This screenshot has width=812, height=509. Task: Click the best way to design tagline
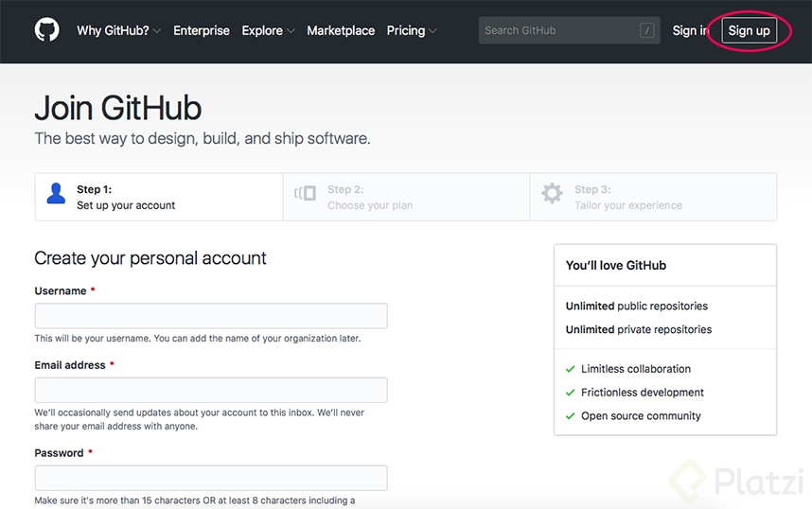pyautogui.click(x=203, y=138)
